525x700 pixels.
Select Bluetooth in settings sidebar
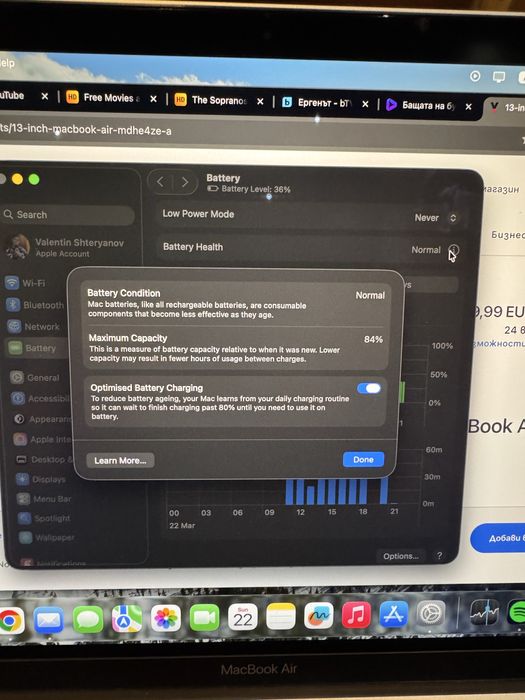click(36, 305)
